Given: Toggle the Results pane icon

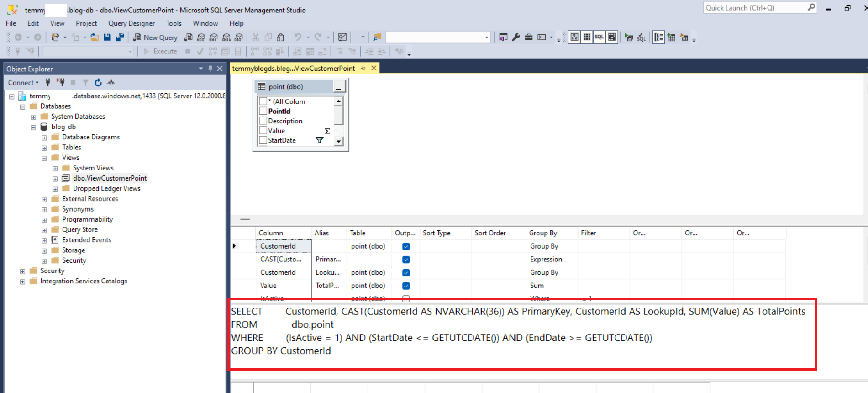Looking at the screenshot, I should (x=612, y=37).
